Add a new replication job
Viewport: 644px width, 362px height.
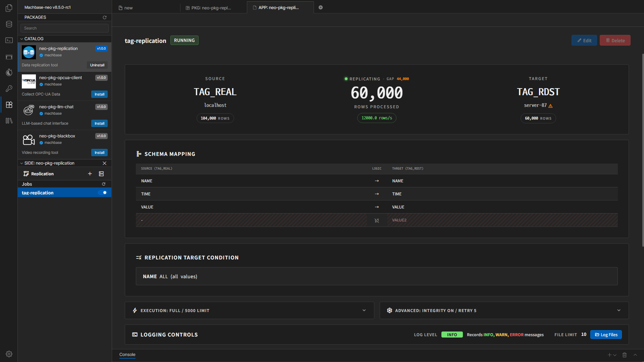tap(90, 174)
